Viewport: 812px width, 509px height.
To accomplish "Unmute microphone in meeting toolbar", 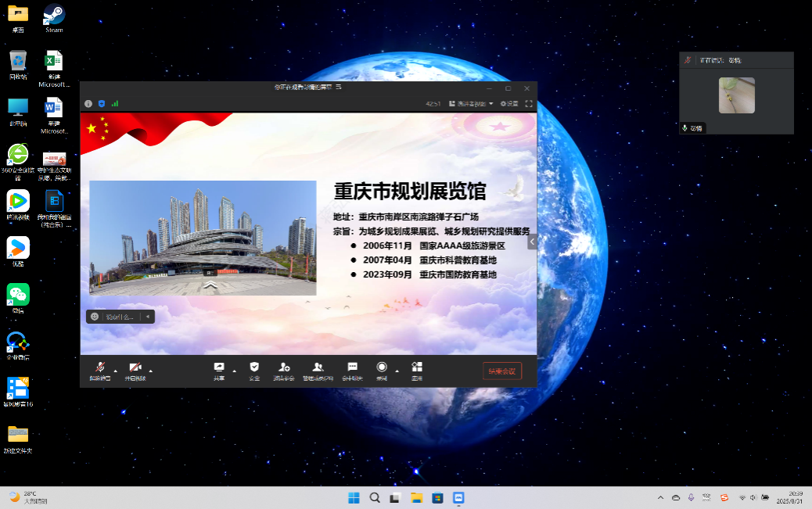I will 99,368.
